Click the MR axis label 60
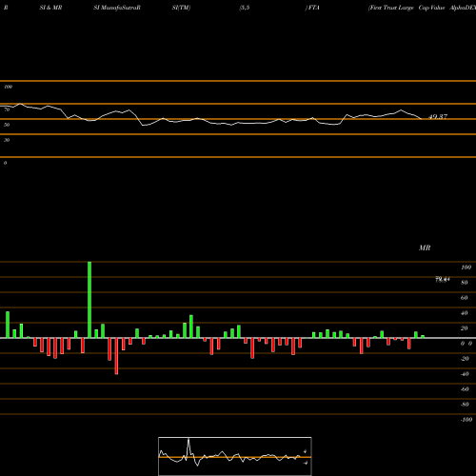 pos(465,298)
